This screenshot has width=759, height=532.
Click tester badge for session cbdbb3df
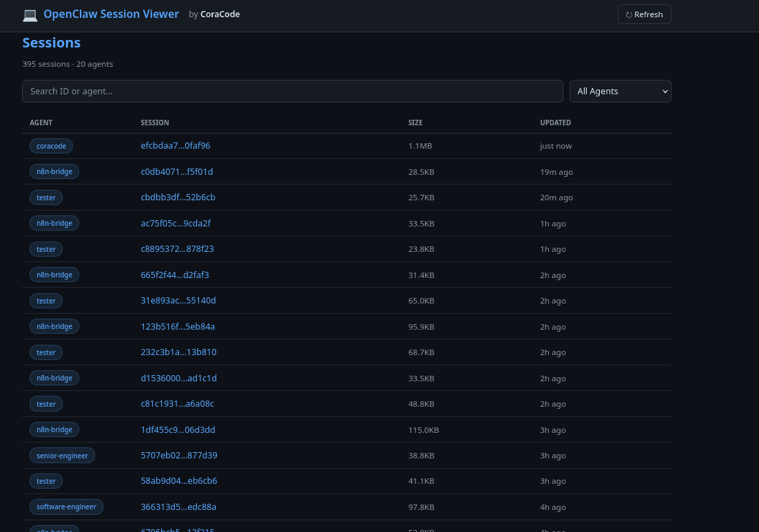tap(46, 198)
